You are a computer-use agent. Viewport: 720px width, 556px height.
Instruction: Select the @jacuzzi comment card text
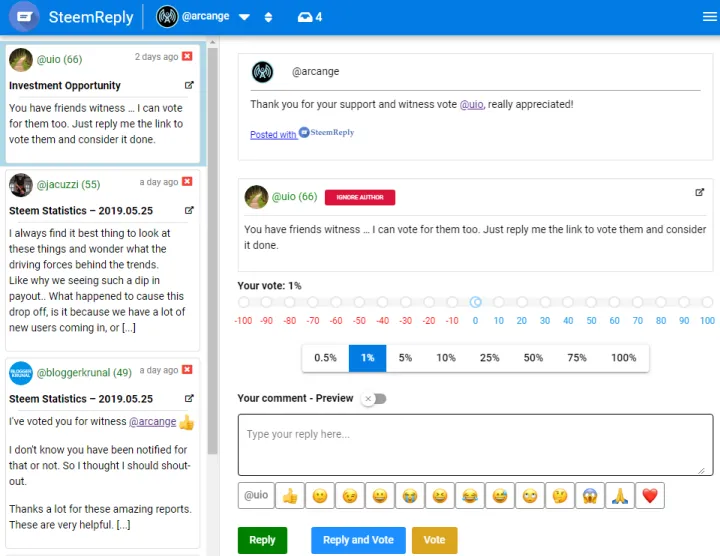(96, 280)
